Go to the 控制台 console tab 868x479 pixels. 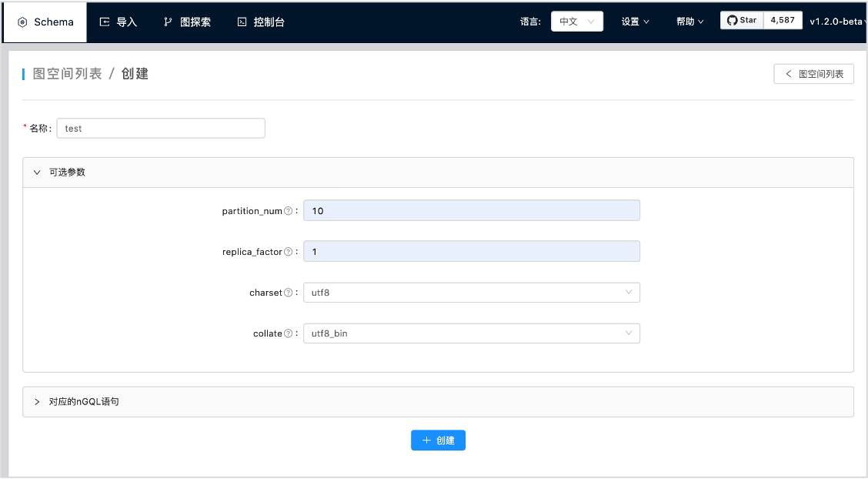click(x=261, y=22)
